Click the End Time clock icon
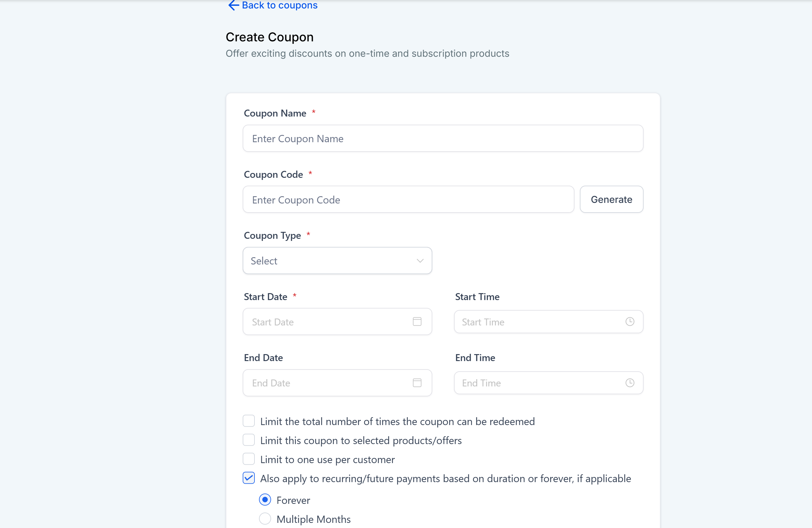The width and height of the screenshot is (812, 528). [x=630, y=382]
